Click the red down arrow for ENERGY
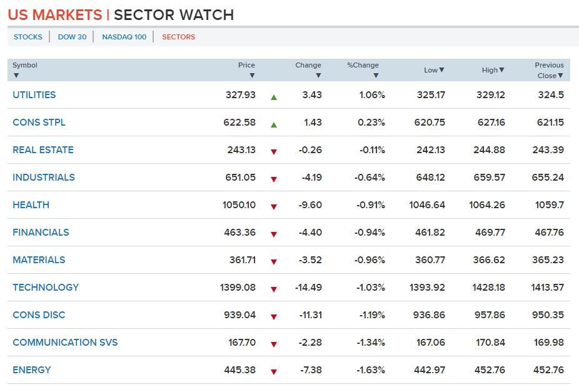 [274, 372]
